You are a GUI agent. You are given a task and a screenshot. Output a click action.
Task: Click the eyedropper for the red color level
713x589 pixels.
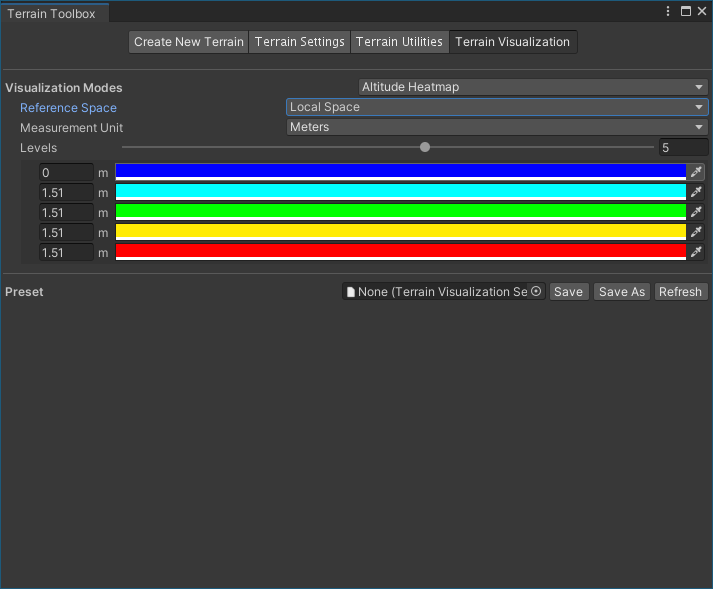697,252
